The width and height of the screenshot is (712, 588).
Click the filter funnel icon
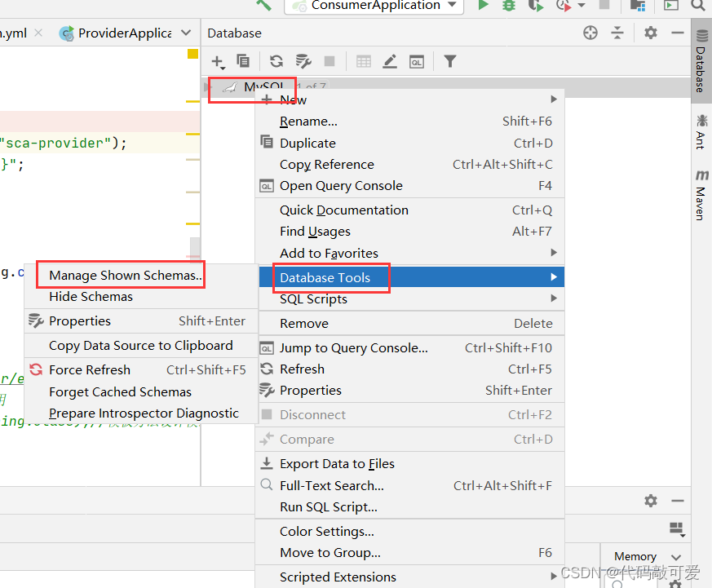click(x=449, y=61)
